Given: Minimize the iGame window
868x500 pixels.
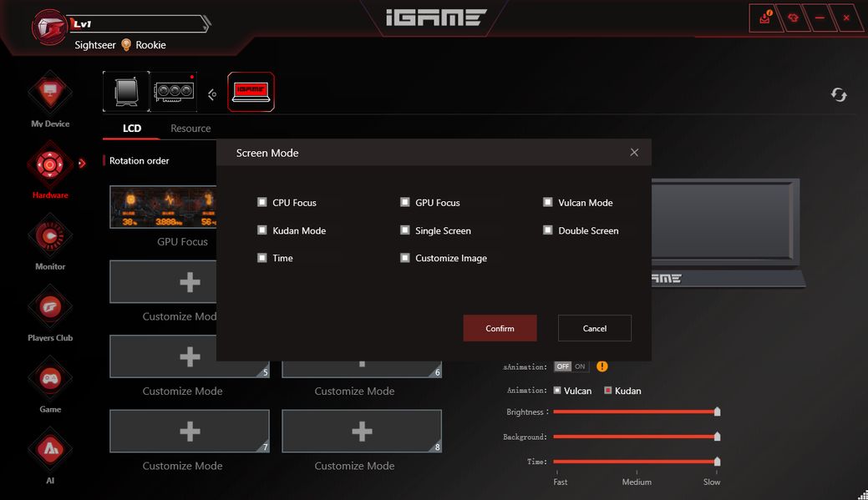Looking at the screenshot, I should [x=820, y=18].
